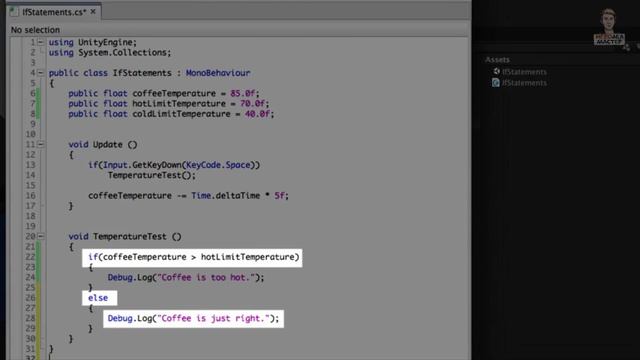
Task: Close the IfStatements.cs tab
Action: (93, 12)
